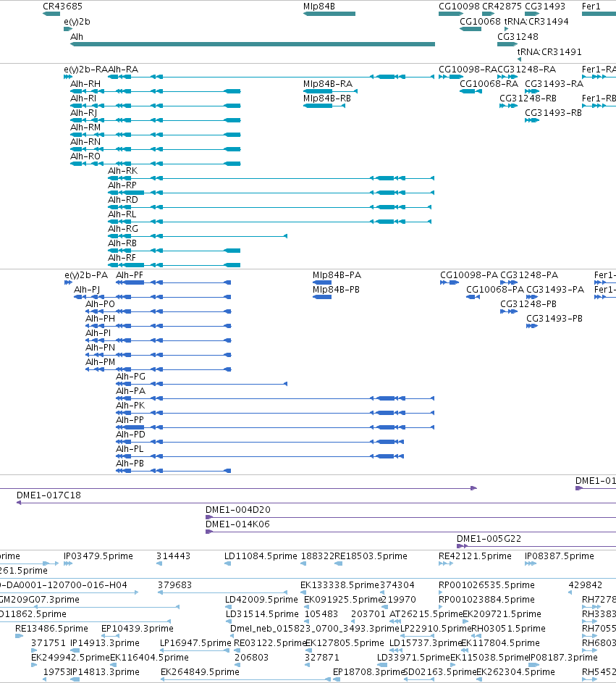Image resolution: width=616 pixels, height=683 pixels.
Task: Select the Mlp84B-RB transcript label
Action: click(x=327, y=99)
